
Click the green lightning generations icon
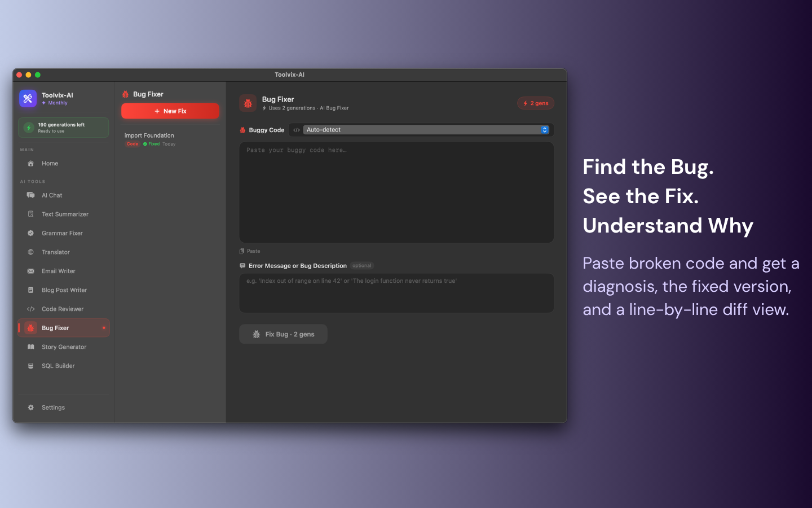[29, 128]
